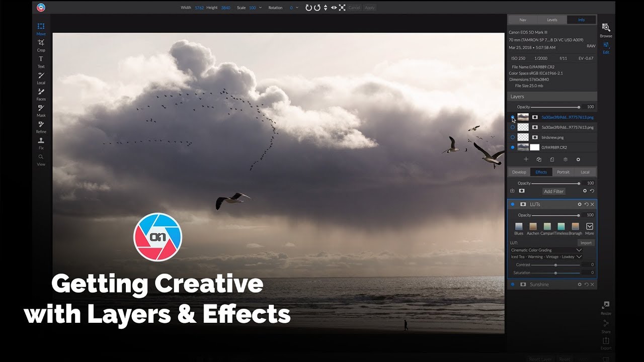This screenshot has width=644, height=362.
Task: Click the fit to canvas icon
Action: click(x=342, y=8)
